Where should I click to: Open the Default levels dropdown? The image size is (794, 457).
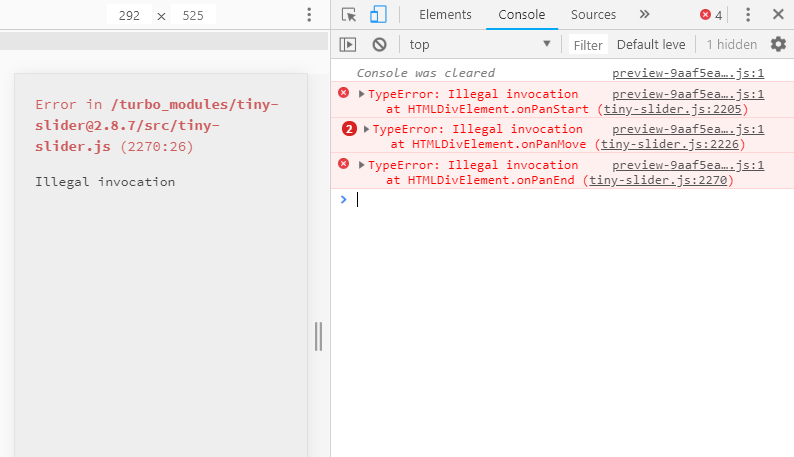pos(651,45)
